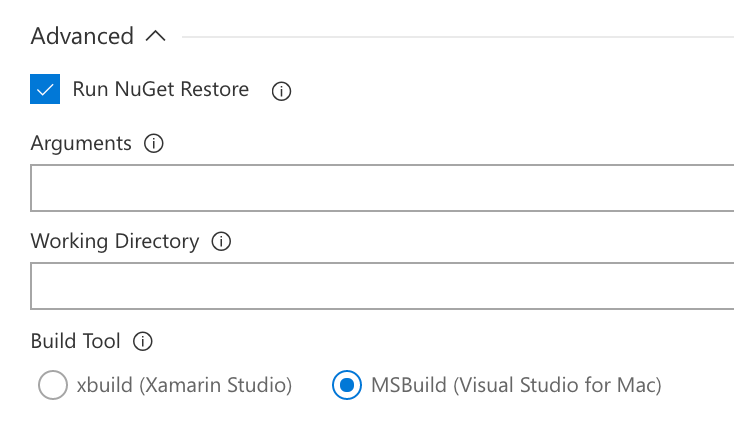Show the Build Tool info icon help

coord(143,341)
